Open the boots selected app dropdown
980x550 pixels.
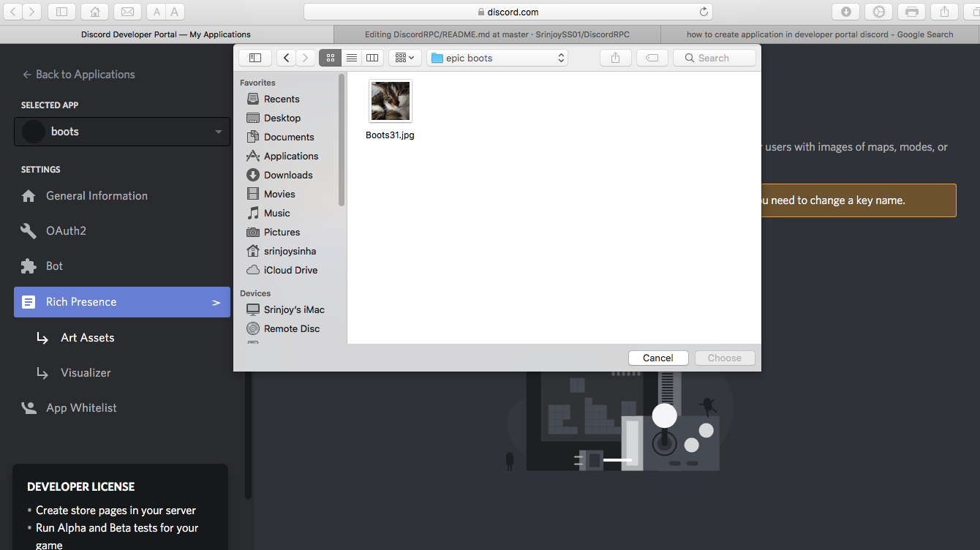pyautogui.click(x=122, y=132)
